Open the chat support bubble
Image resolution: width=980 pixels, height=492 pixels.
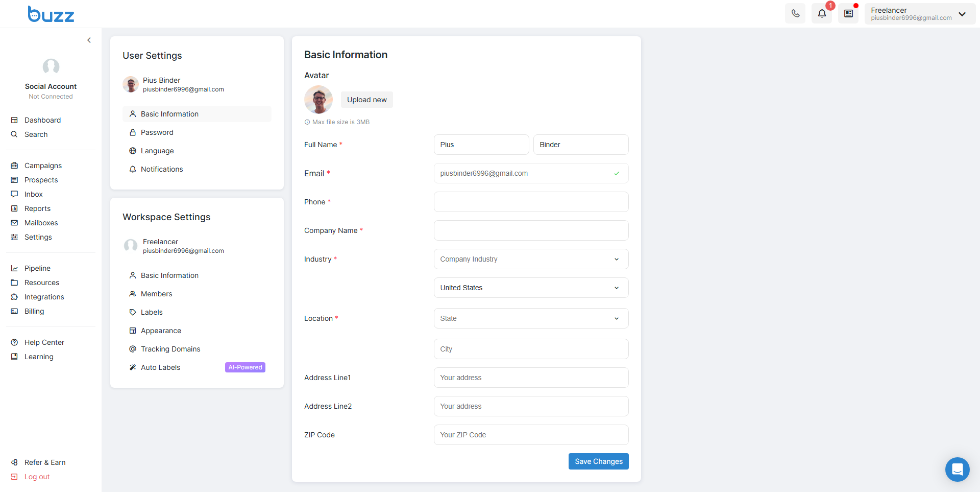coord(957,469)
